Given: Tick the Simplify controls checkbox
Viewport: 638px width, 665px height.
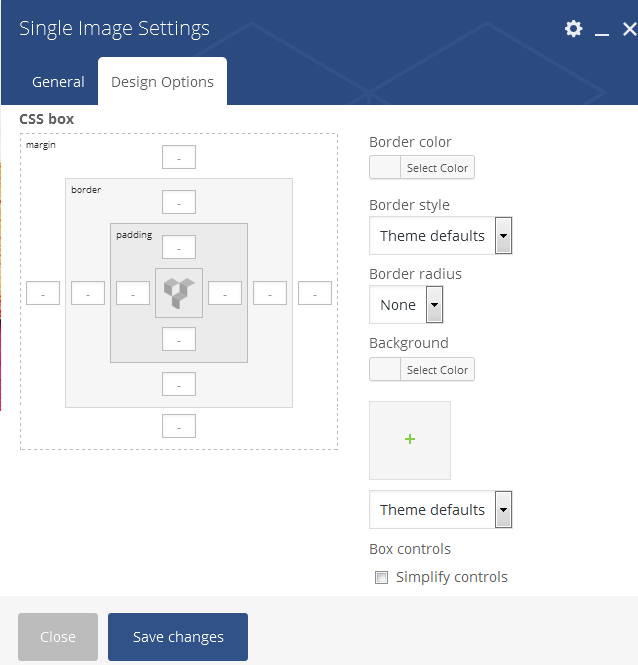Looking at the screenshot, I should [x=381, y=577].
